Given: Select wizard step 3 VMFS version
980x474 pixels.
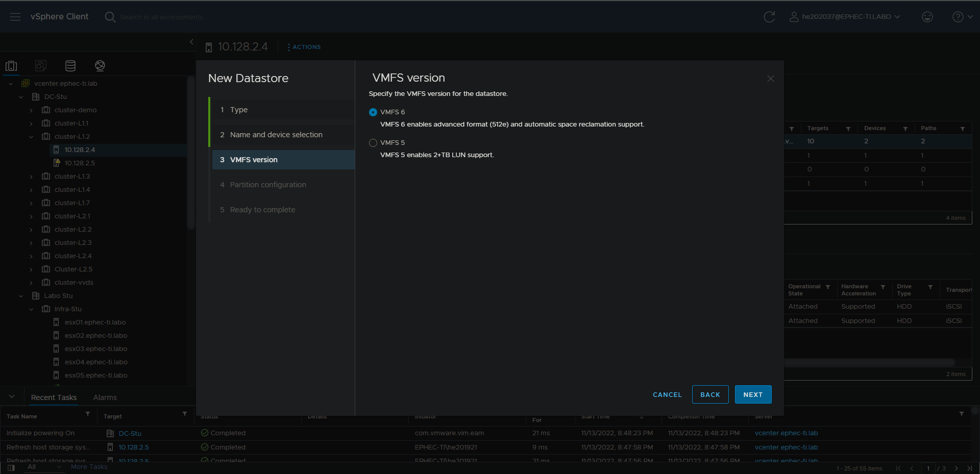Looking at the screenshot, I should pyautogui.click(x=283, y=160).
